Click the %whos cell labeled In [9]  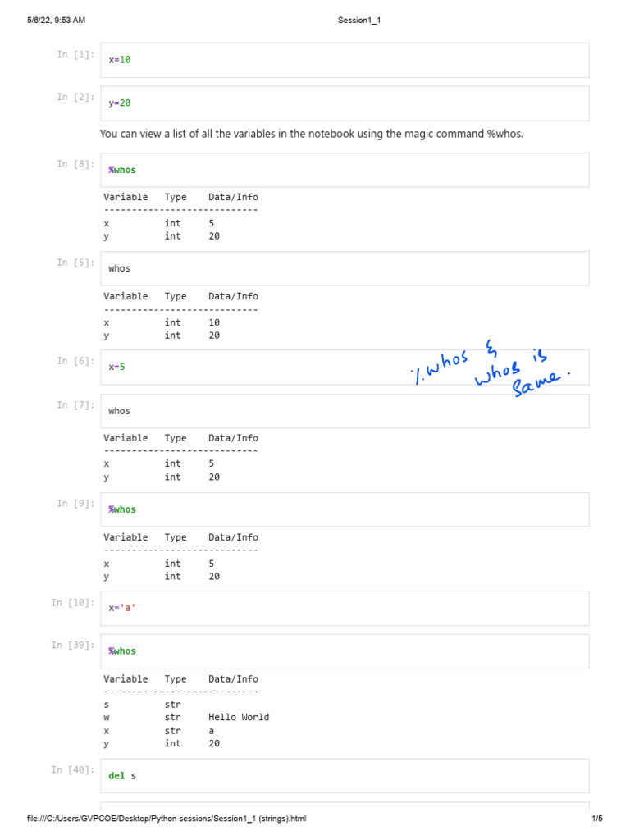coord(345,509)
